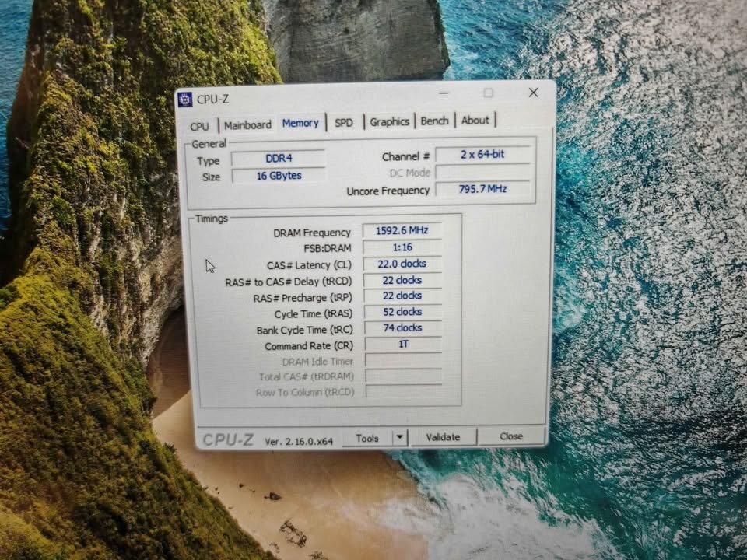Click the Cycle Time tRAS value 52 clocks
This screenshot has width=747, height=560.
(x=403, y=312)
